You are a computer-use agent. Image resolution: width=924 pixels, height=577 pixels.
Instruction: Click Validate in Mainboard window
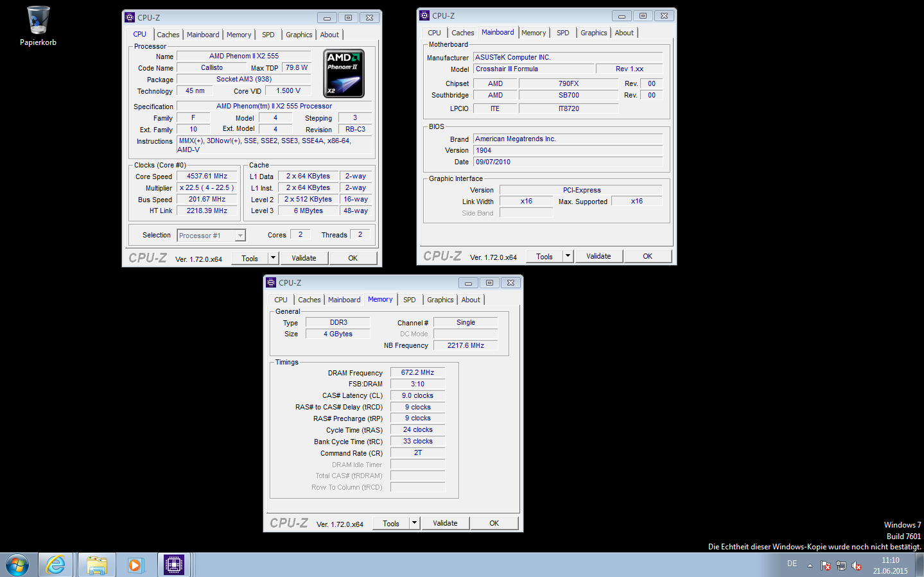(x=599, y=256)
